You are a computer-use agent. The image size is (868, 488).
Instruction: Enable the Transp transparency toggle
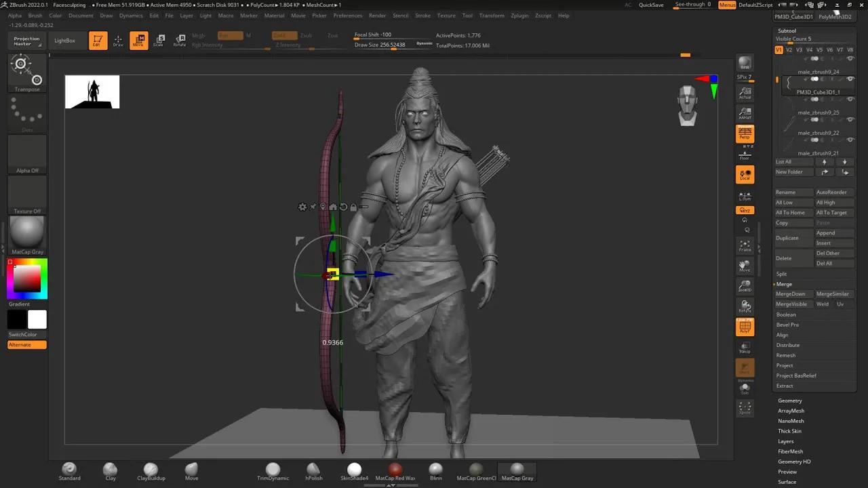745,347
